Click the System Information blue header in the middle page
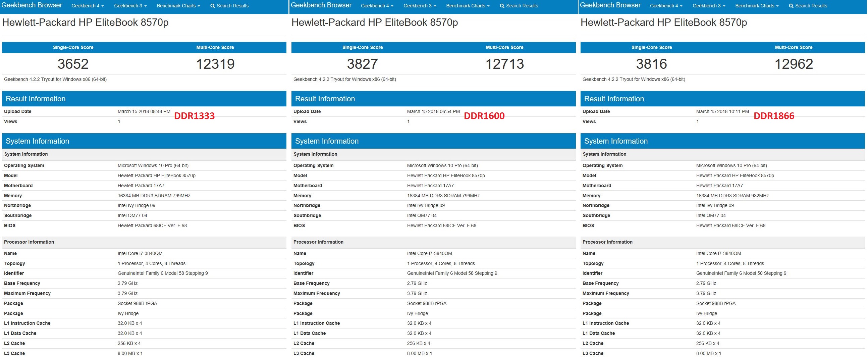The width and height of the screenshot is (868, 357). click(x=434, y=141)
